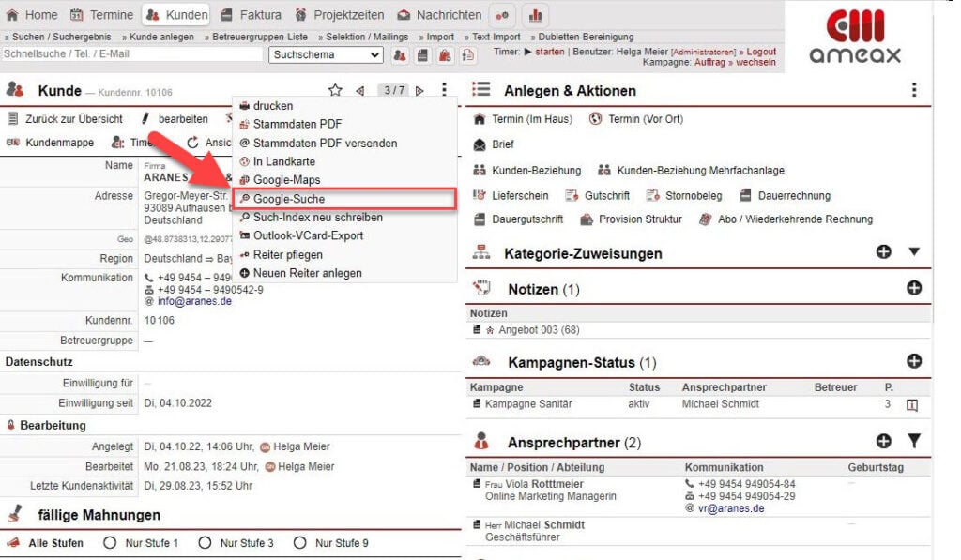Open the three-dot menu beside Anlegen & Aktionen
961x560 pixels.
[915, 89]
